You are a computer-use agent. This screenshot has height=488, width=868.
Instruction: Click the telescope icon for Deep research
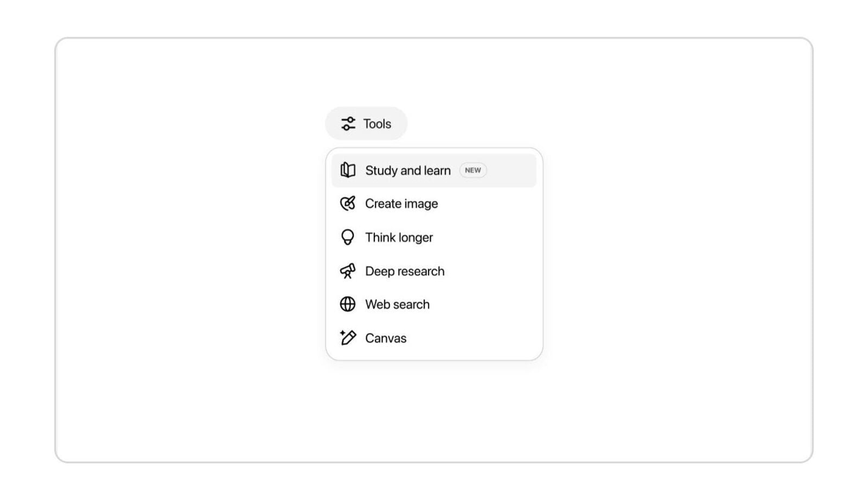click(348, 271)
